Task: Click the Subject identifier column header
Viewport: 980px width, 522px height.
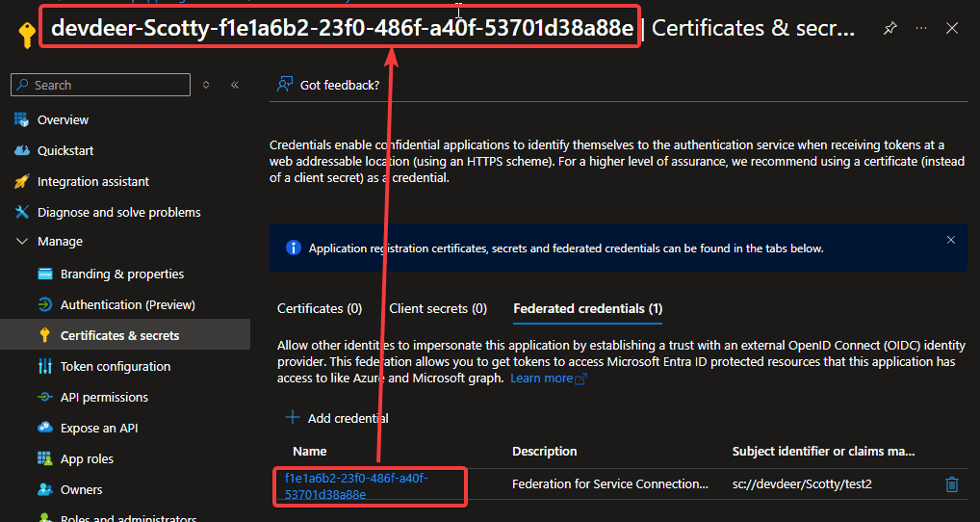Action: pyautogui.click(x=823, y=452)
